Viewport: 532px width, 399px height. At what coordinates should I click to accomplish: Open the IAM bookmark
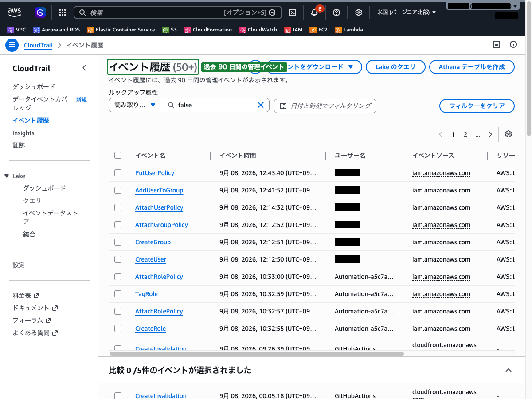(293, 30)
